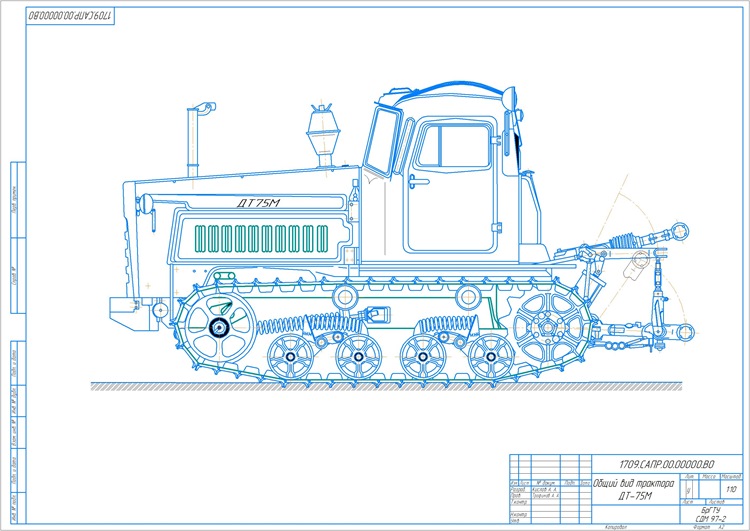Select the 'БрГТУ' organization text
The image size is (750, 531).
(711, 510)
